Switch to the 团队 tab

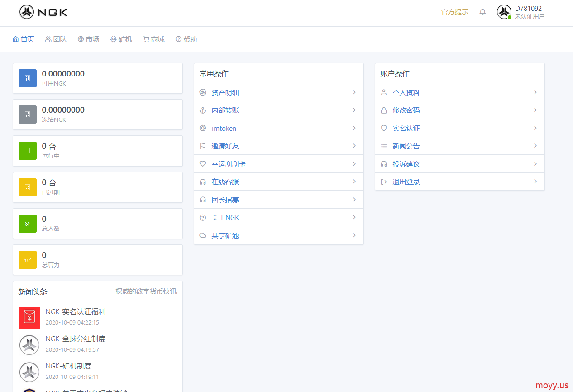(x=56, y=39)
